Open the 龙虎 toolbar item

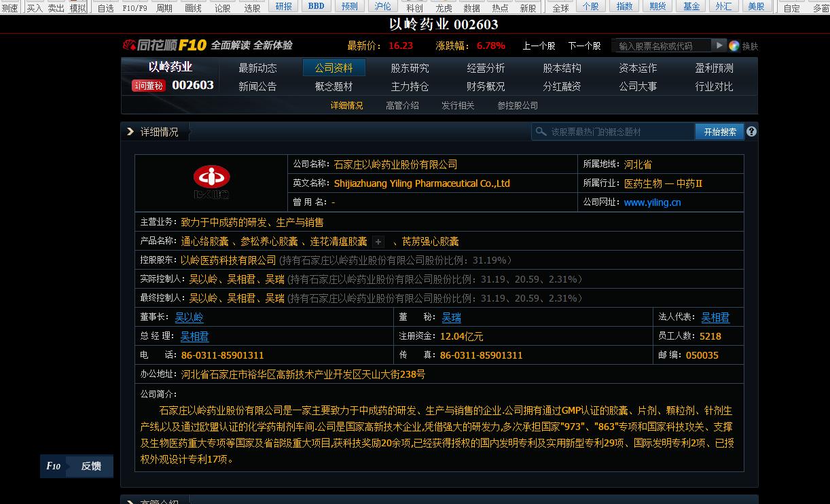pos(443,7)
